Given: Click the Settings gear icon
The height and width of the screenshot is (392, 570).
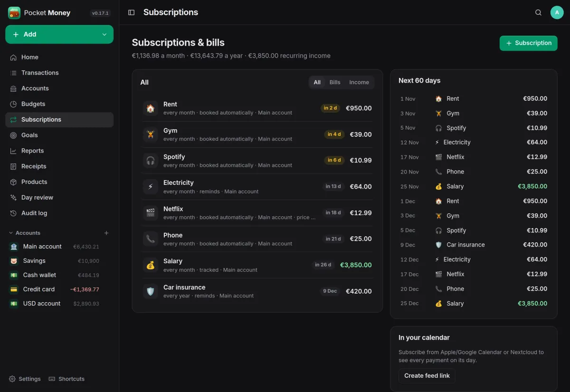Looking at the screenshot, I should click(12, 379).
